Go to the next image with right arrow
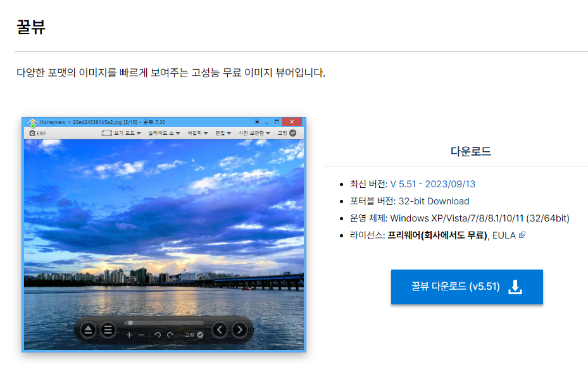Image resolution: width=588 pixels, height=367 pixels. (x=240, y=329)
